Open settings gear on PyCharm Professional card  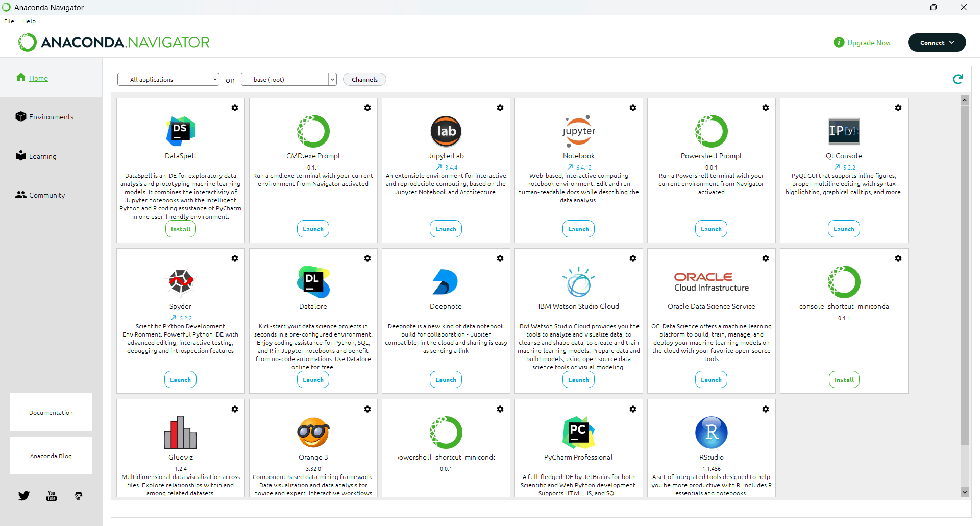click(633, 409)
